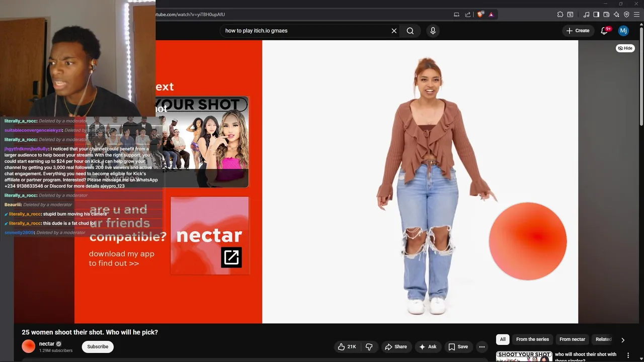
Task: Subscribe to the nectar channel
Action: click(x=98, y=346)
